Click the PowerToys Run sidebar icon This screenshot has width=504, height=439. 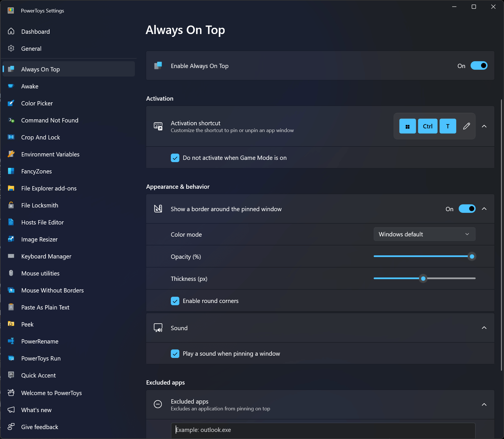[11, 358]
